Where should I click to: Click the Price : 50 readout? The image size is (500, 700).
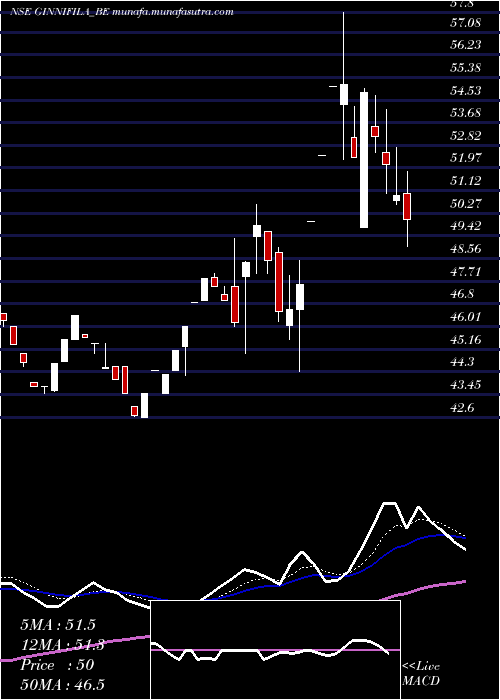[x=57, y=665]
